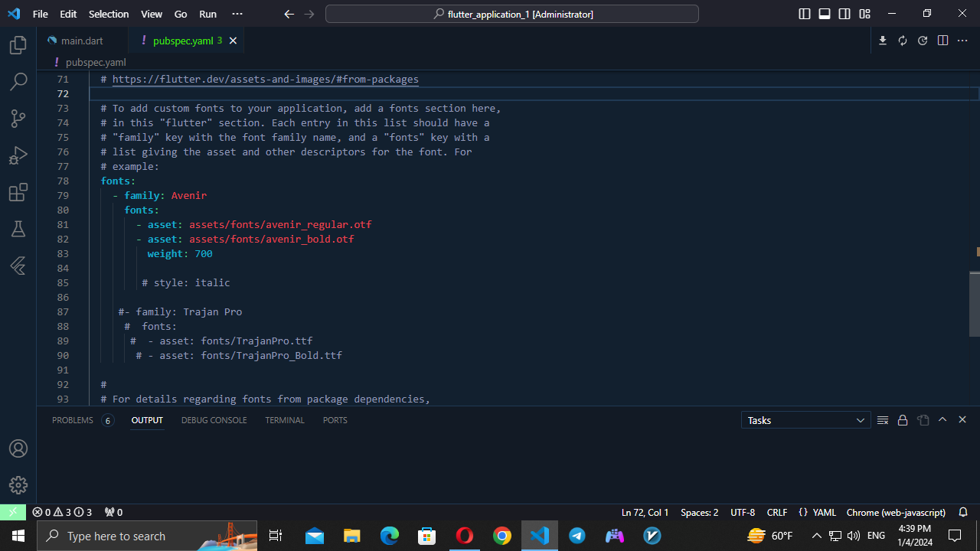
Task: Select the OUTPUT panel tab
Action: click(x=147, y=420)
